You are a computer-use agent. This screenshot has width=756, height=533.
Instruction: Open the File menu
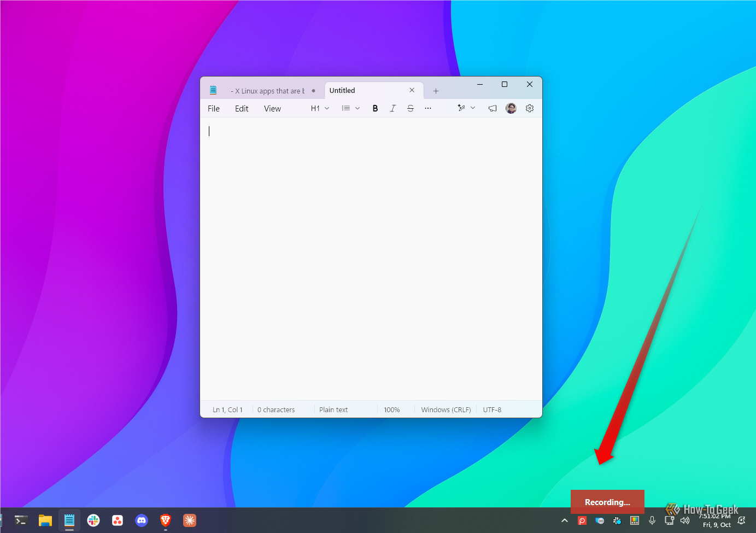coord(214,108)
